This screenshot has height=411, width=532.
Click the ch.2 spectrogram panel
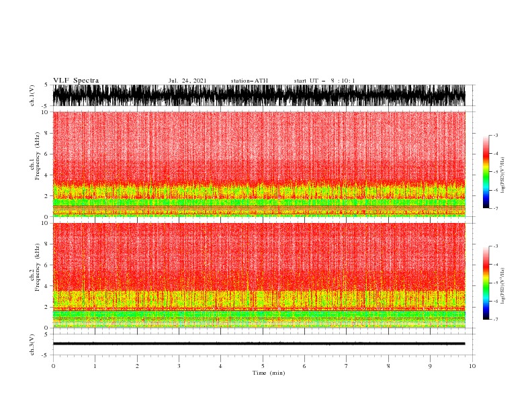pyautogui.click(x=259, y=275)
